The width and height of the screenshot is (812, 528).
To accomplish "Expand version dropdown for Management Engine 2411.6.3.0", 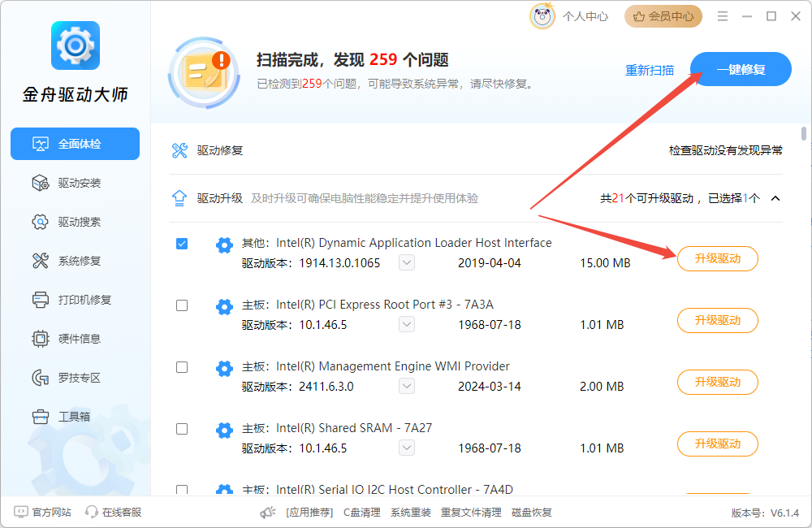I will (407, 387).
